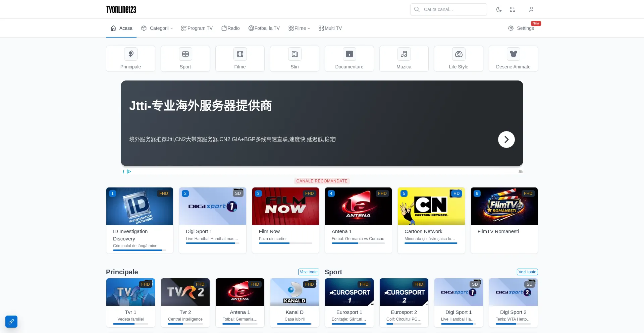644x333 pixels.
Task: Open ID Investigation Discovery thumbnail
Action: (140, 206)
